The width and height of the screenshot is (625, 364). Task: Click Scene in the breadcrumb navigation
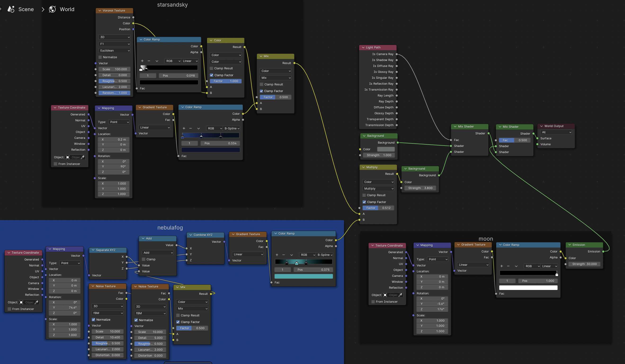click(x=26, y=9)
